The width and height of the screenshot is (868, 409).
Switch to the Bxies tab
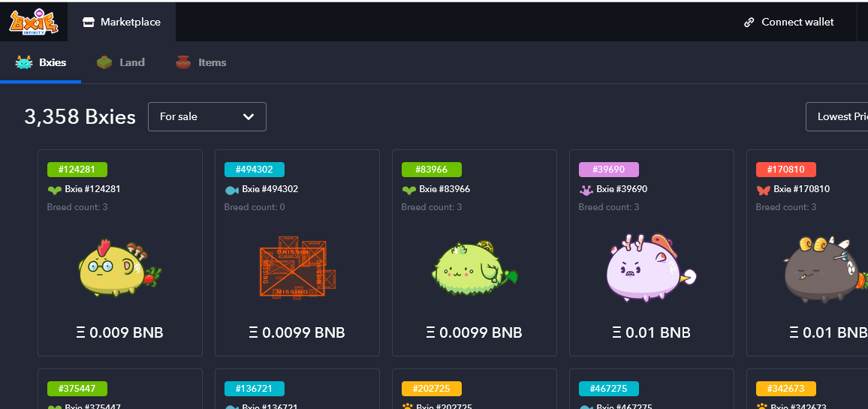[x=41, y=62]
